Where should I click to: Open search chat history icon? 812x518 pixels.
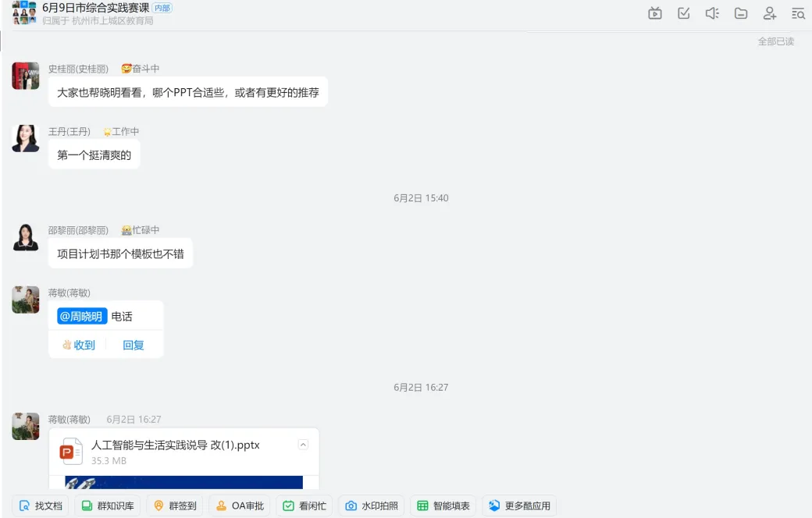(798, 13)
